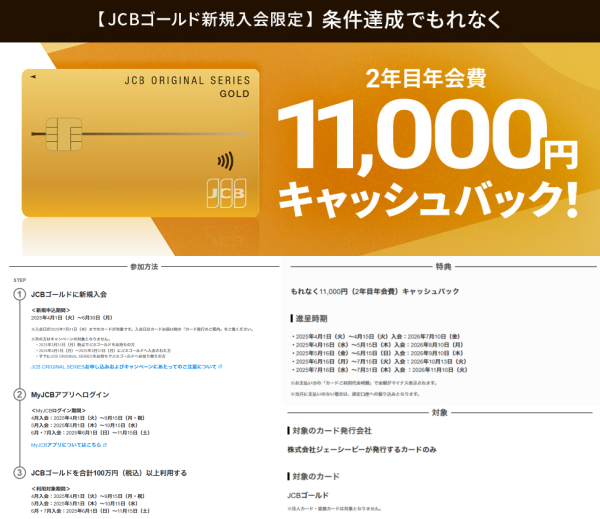Click もれなく11,000円(2年目年会費)キャッシュバック text
The width and height of the screenshot is (600, 519).
click(375, 291)
